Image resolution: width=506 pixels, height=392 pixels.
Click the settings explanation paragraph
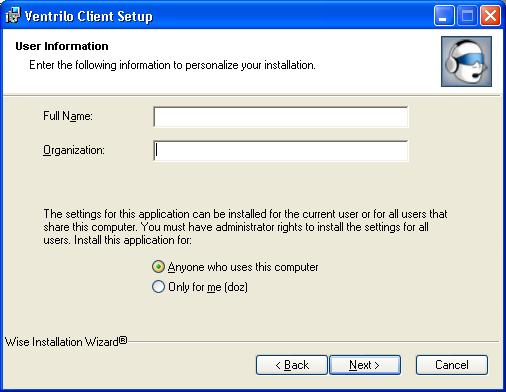tap(245, 227)
